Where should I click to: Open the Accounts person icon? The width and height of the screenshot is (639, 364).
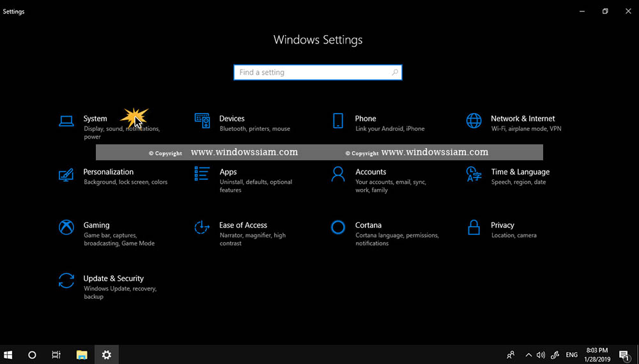tap(338, 174)
